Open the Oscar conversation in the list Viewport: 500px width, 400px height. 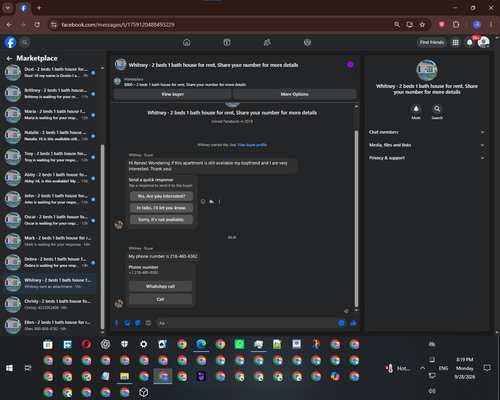50,220
